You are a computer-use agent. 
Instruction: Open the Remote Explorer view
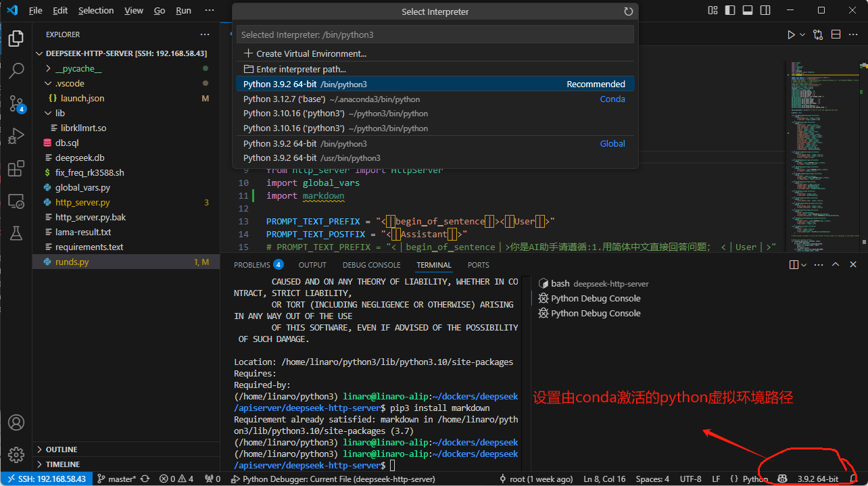coord(16,201)
